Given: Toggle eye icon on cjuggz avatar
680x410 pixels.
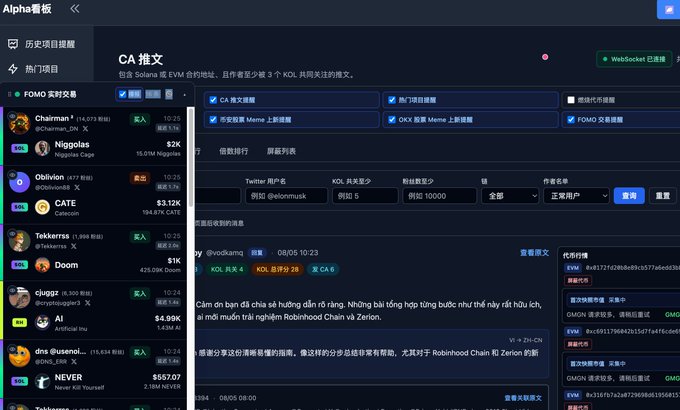Looking at the screenshot, I should point(12,290).
